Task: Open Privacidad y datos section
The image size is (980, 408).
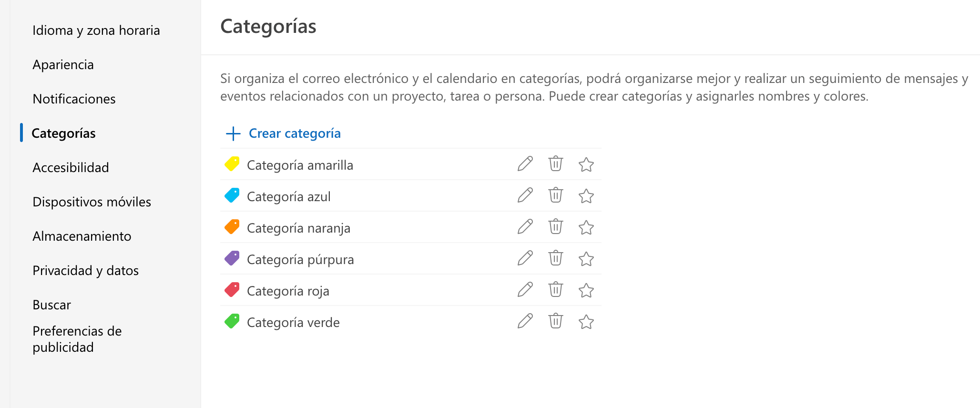Action: click(x=85, y=271)
